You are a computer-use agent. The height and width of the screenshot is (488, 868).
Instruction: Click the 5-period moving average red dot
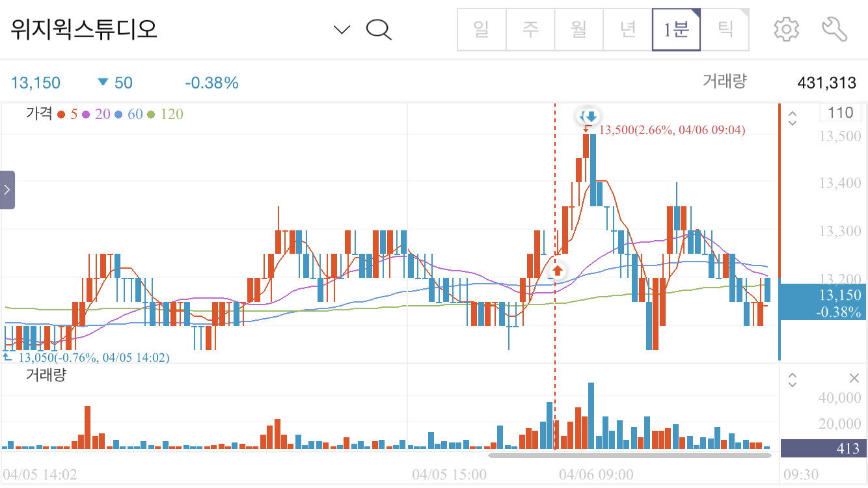pyautogui.click(x=61, y=115)
